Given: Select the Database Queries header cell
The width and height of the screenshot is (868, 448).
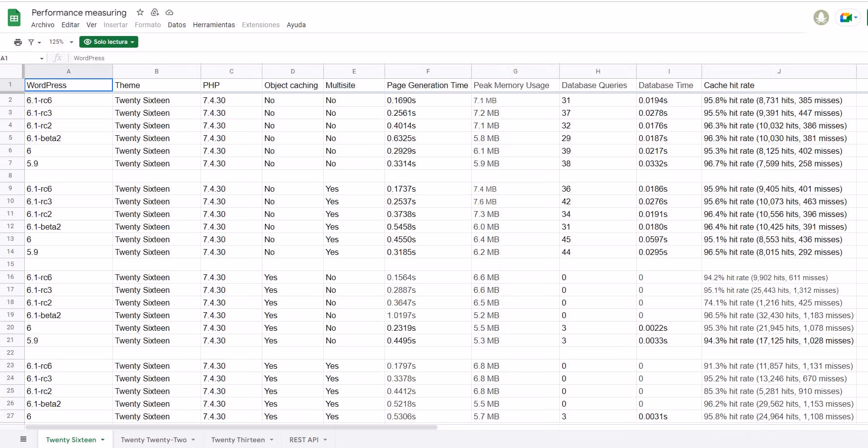Looking at the screenshot, I should [598, 85].
